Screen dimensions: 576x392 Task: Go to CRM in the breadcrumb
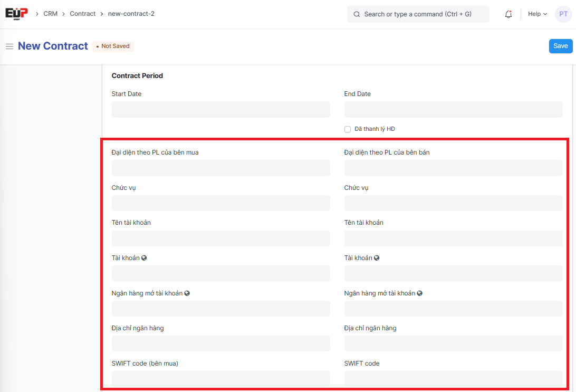click(x=51, y=14)
